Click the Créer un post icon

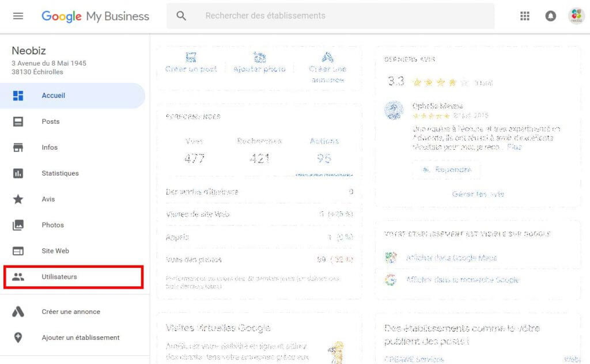[191, 58]
